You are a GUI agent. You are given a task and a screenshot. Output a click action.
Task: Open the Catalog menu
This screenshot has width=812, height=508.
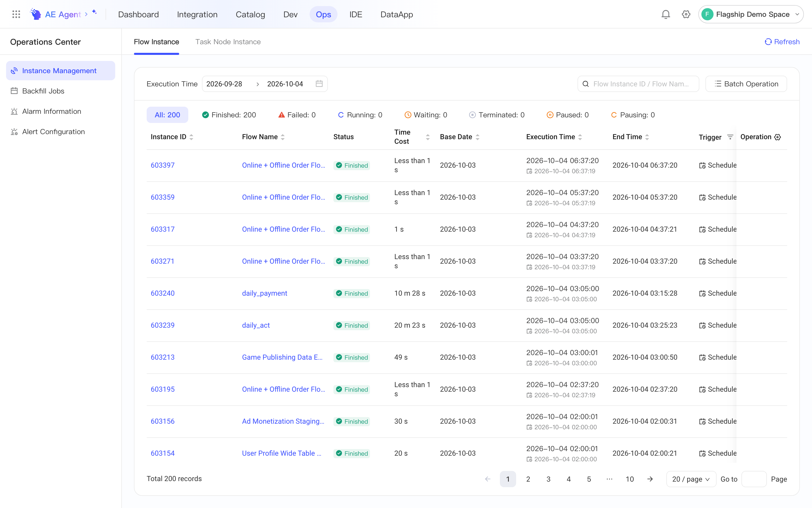click(250, 14)
